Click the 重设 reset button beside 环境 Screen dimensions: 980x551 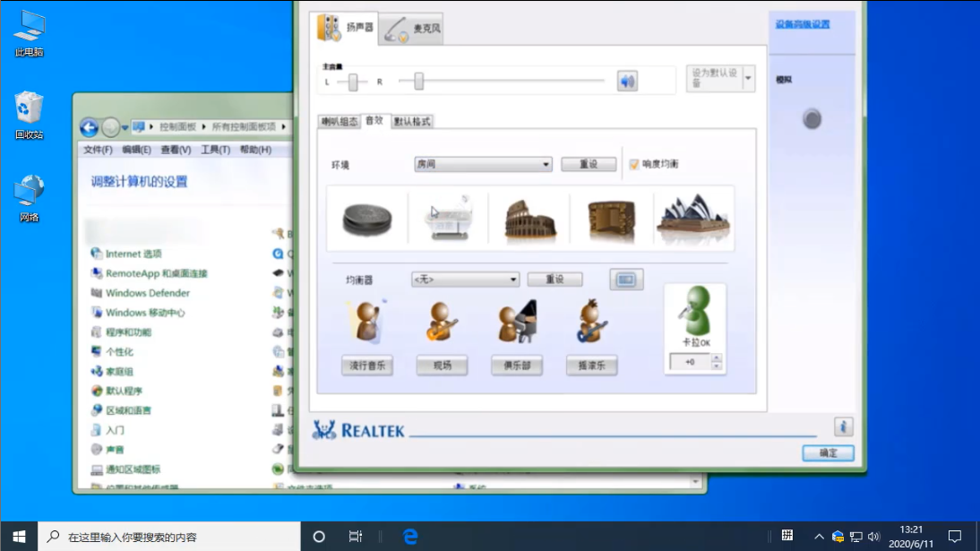tap(589, 163)
